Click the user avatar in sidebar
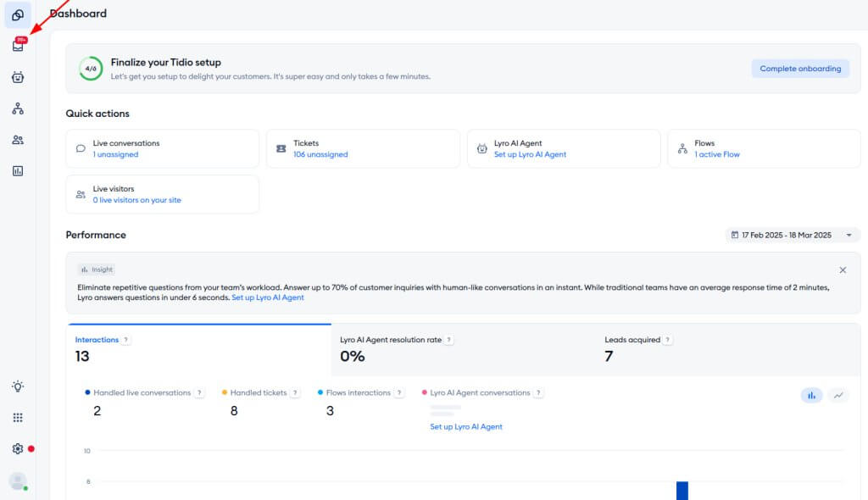Screen dimensions: 868x500 coord(18,481)
